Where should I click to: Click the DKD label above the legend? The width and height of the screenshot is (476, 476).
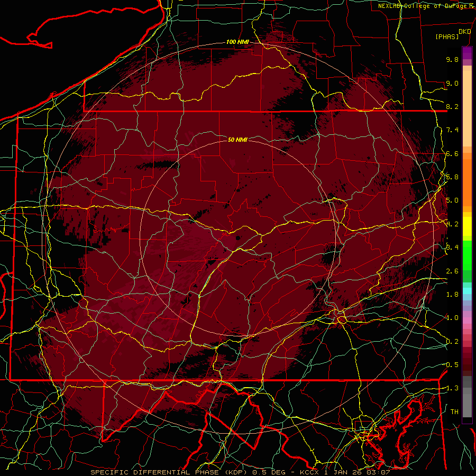(464, 31)
